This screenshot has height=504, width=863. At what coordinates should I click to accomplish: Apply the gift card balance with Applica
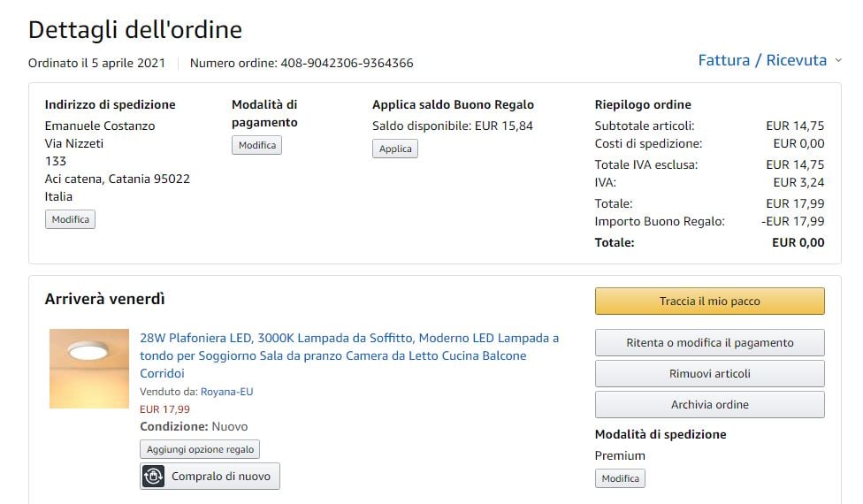(395, 149)
